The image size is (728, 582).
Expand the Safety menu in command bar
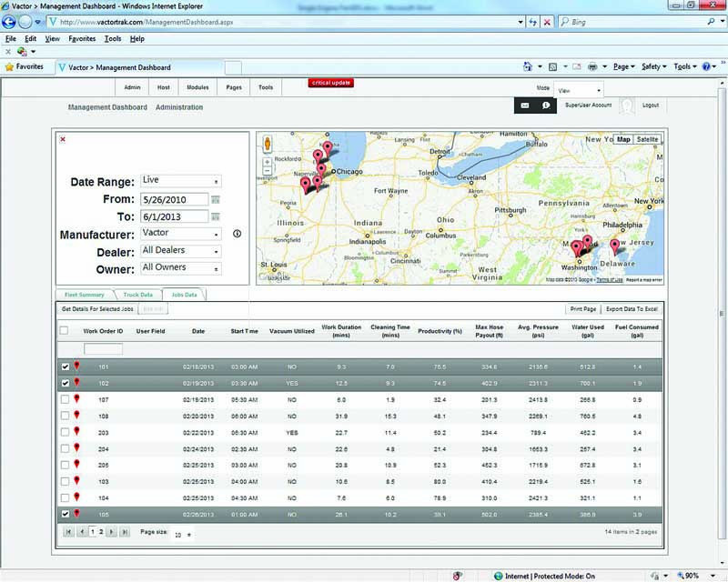click(653, 66)
